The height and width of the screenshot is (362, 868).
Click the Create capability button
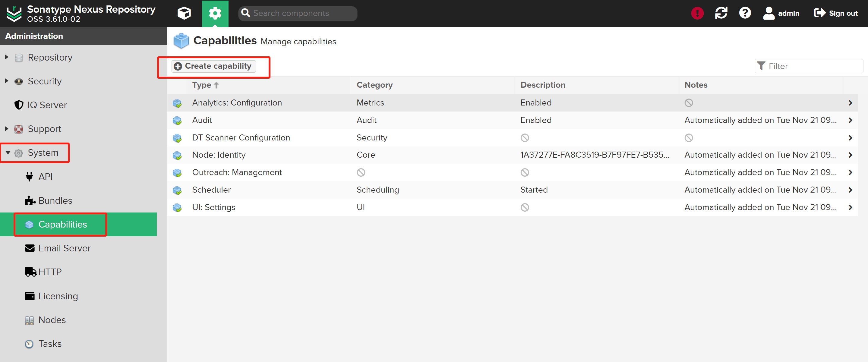pos(214,66)
